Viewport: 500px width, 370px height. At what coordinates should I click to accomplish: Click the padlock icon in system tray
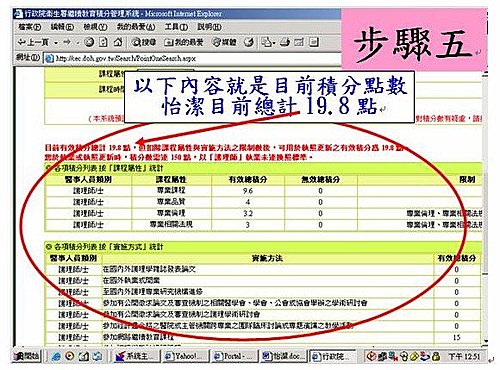[x=436, y=357]
